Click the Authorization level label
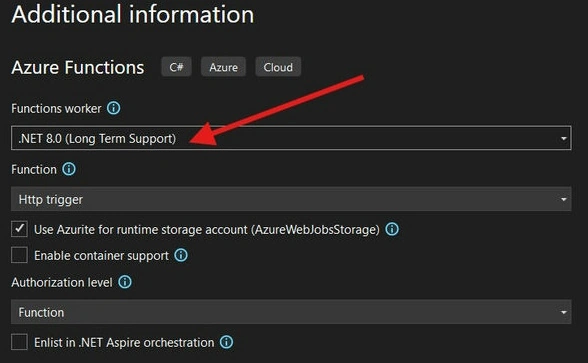The height and width of the screenshot is (363, 588). 62,282
